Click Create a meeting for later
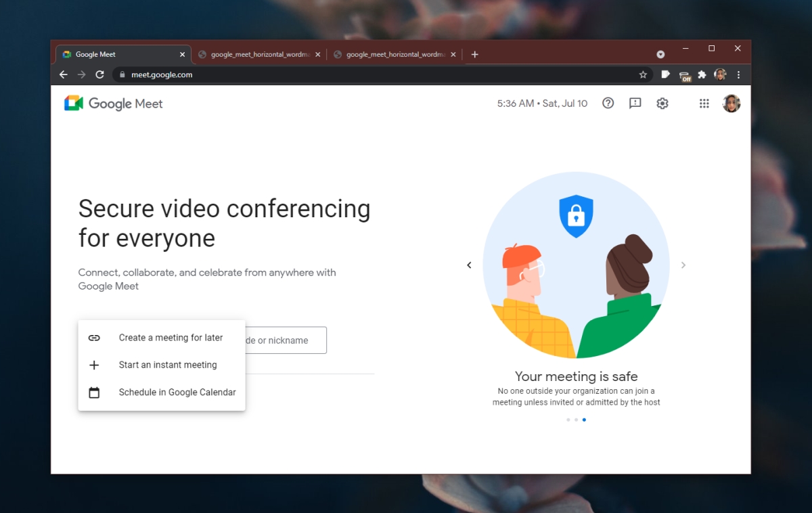The image size is (812, 513). (171, 338)
